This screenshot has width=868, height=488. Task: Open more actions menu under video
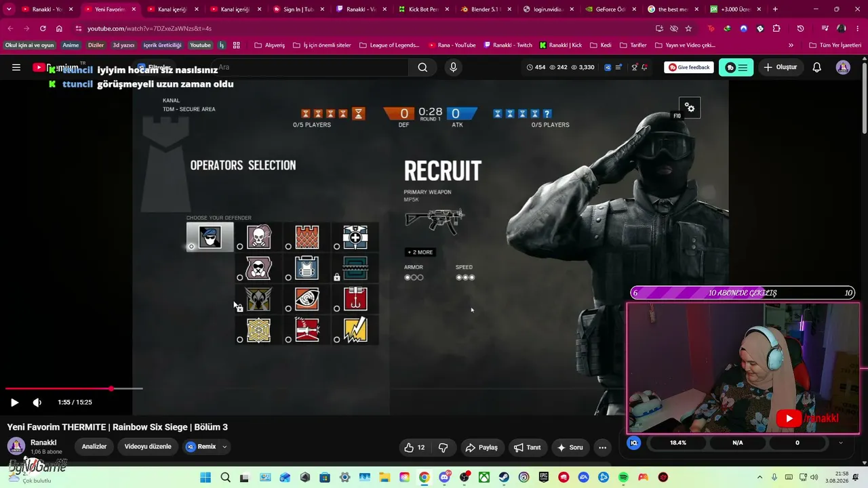click(x=602, y=447)
